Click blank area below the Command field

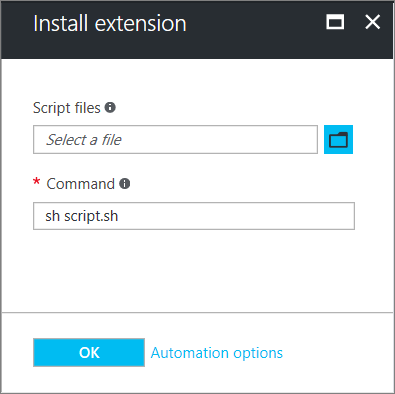tap(197, 270)
